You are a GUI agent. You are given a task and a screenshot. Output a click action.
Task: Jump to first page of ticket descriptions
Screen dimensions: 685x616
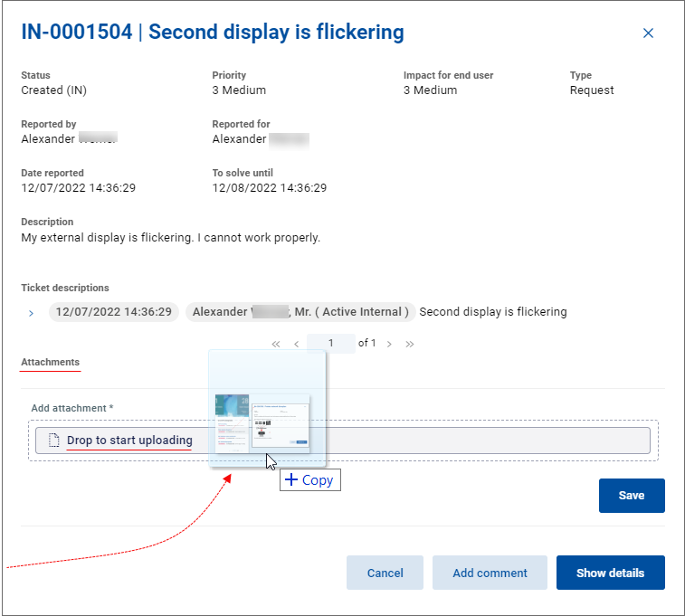tap(276, 345)
